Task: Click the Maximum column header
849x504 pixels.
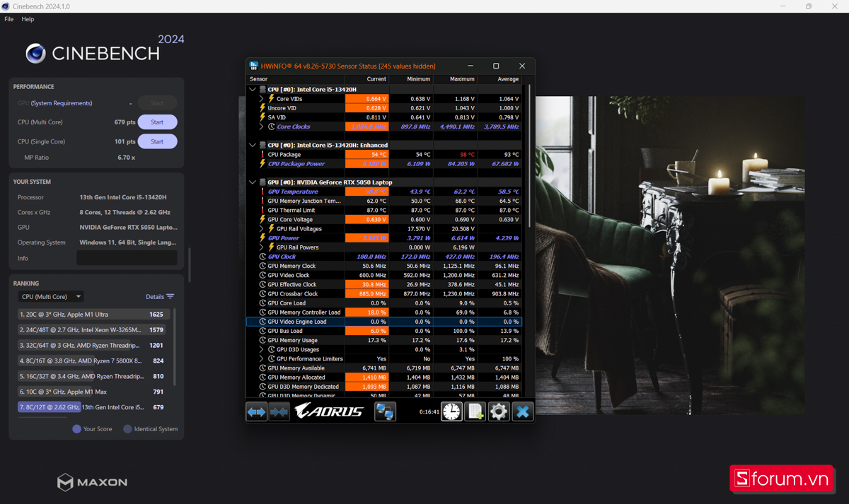Action: (455, 79)
